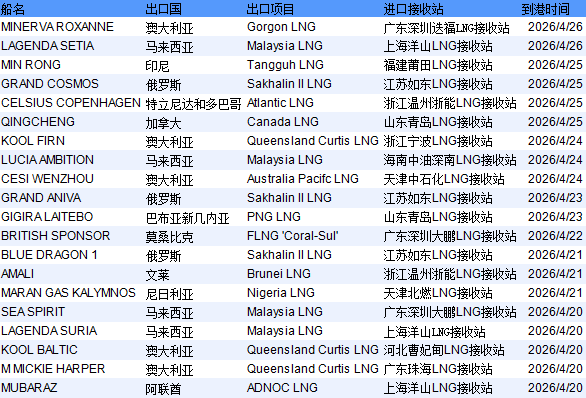The height and width of the screenshot is (398, 586).
Task: Select the Tangguh LNG project cell
Action: pos(285,65)
